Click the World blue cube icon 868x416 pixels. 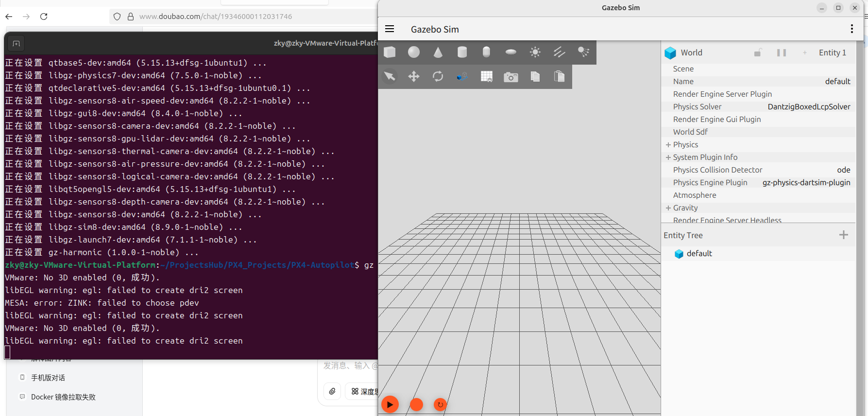click(x=670, y=52)
